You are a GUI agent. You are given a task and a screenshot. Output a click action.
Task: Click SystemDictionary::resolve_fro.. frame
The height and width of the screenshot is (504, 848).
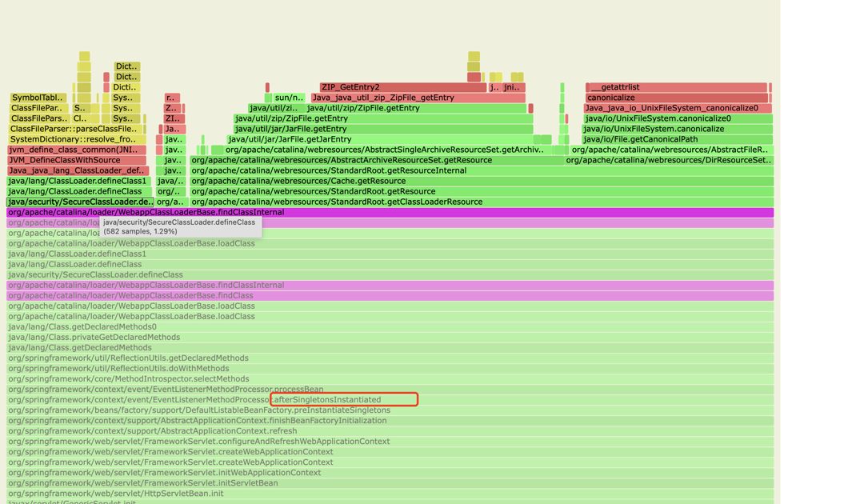pos(74,139)
